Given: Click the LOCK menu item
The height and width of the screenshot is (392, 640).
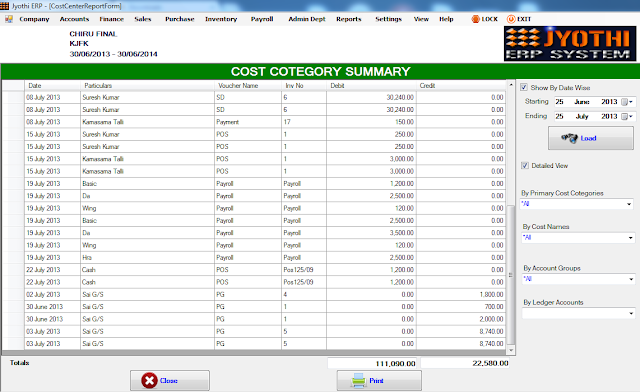Looking at the screenshot, I should click(485, 19).
